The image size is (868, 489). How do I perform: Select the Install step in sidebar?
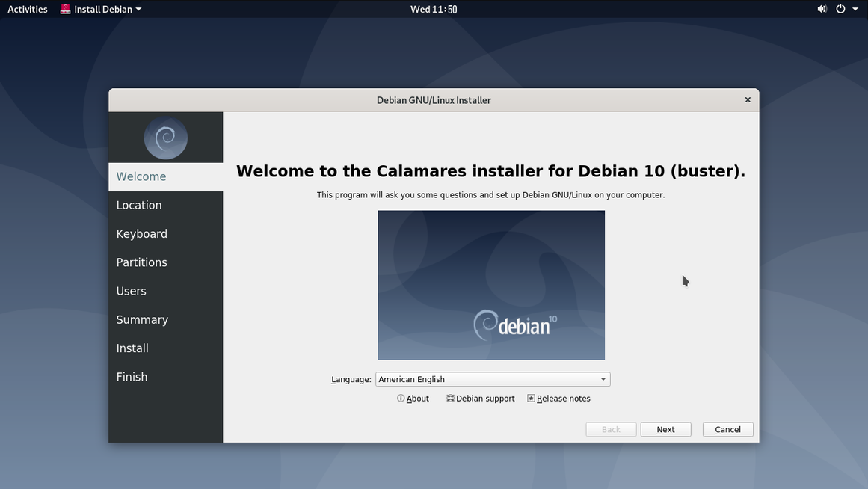pyautogui.click(x=165, y=348)
